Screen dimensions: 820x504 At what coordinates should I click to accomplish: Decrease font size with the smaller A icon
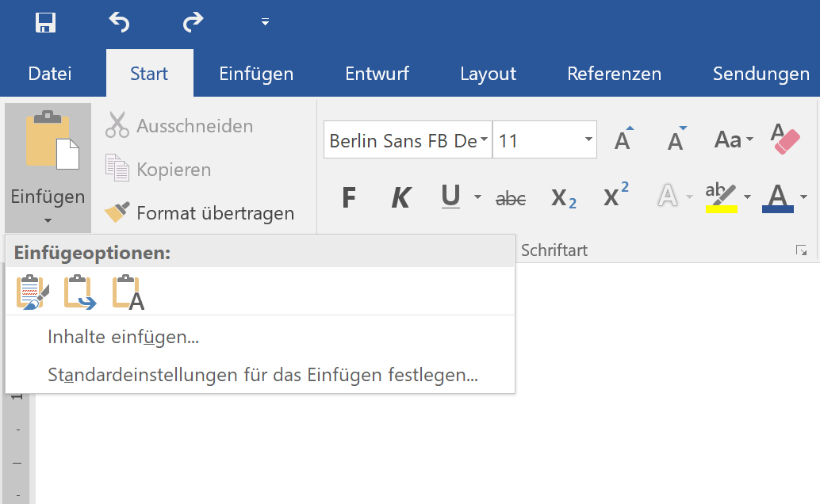[x=676, y=139]
